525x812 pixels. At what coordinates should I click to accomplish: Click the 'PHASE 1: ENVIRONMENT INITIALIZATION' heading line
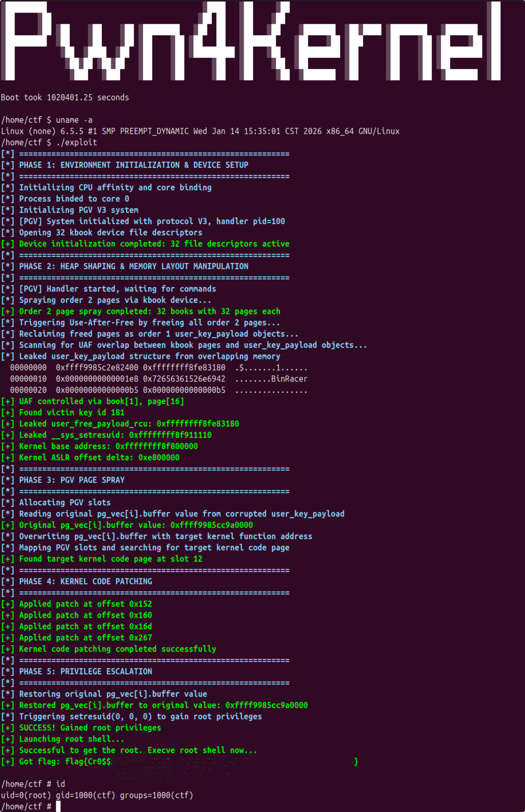pyautogui.click(x=133, y=165)
